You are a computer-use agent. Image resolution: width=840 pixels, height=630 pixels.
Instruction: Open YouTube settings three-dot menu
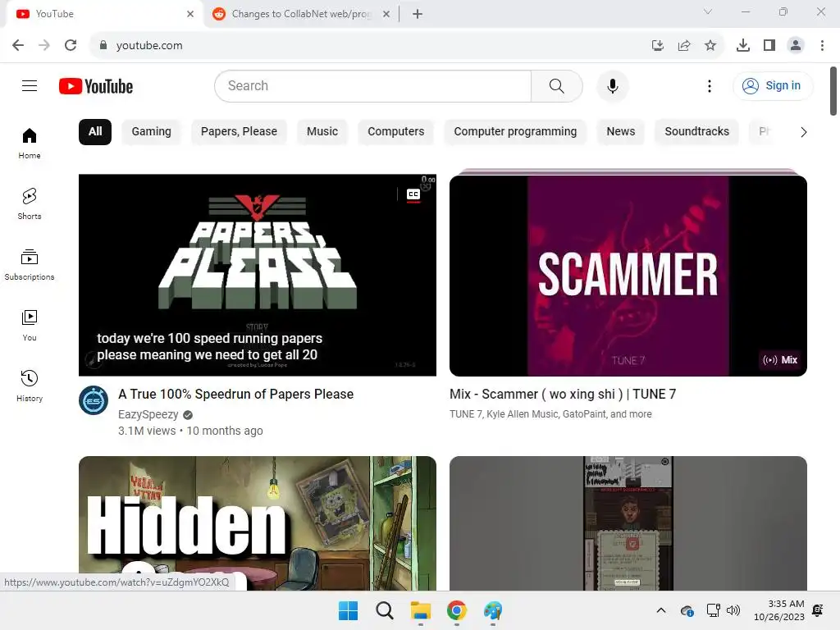click(x=710, y=85)
